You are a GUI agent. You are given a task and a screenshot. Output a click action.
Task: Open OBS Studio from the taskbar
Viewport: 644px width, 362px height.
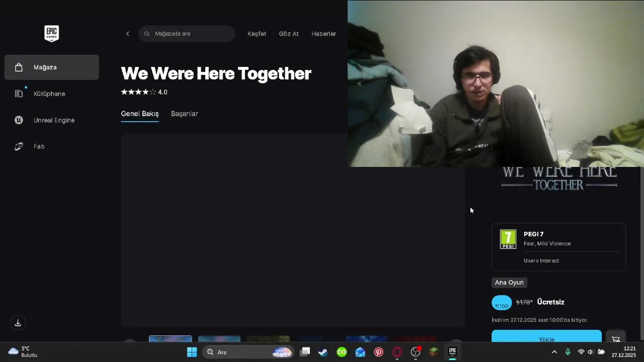(x=416, y=352)
